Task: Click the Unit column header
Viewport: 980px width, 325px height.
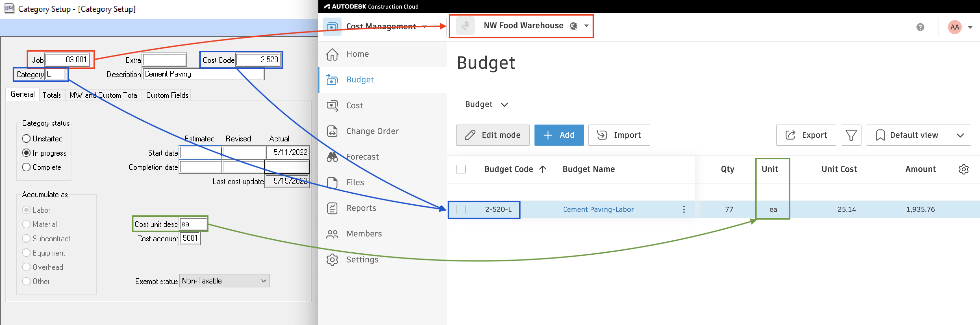Action: point(769,169)
